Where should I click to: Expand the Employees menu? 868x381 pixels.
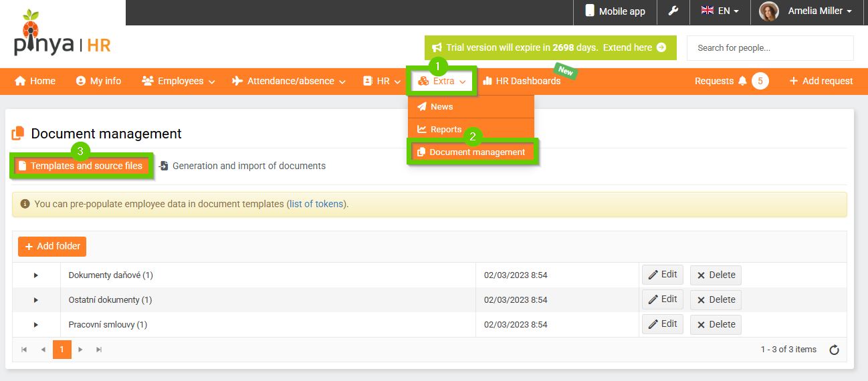(x=179, y=81)
